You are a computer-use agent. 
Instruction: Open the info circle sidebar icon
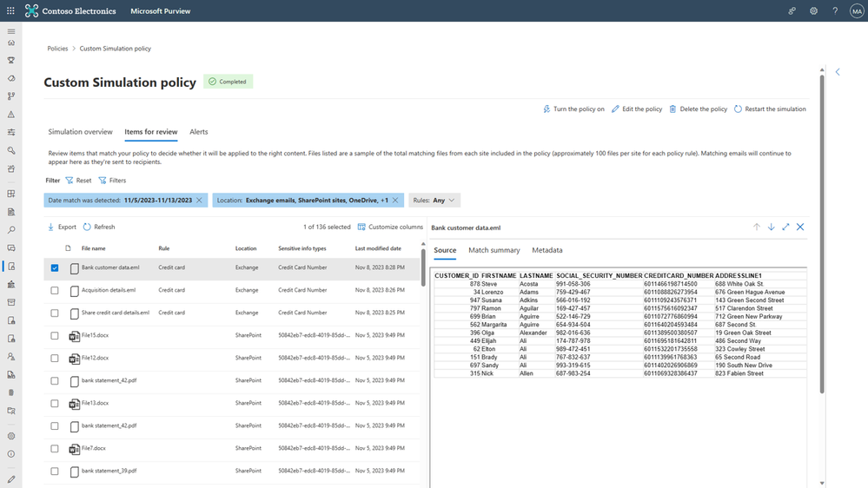point(11,453)
